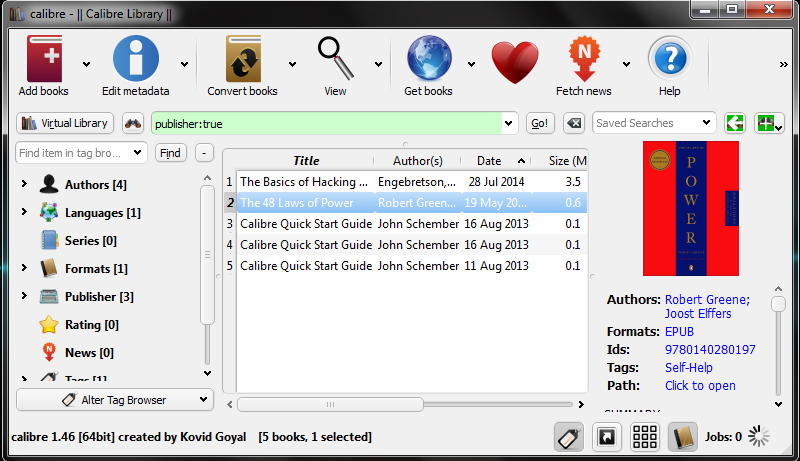
Task: Click the 48 Laws of Power cover thumbnail
Action: pos(691,209)
